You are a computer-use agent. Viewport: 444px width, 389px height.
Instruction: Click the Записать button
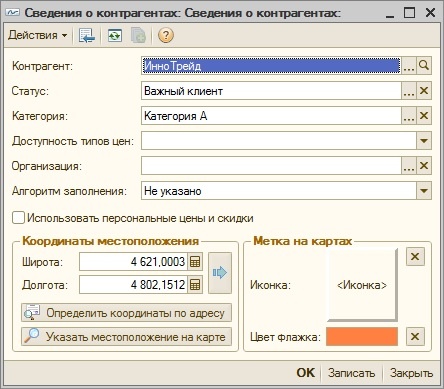[x=351, y=373]
